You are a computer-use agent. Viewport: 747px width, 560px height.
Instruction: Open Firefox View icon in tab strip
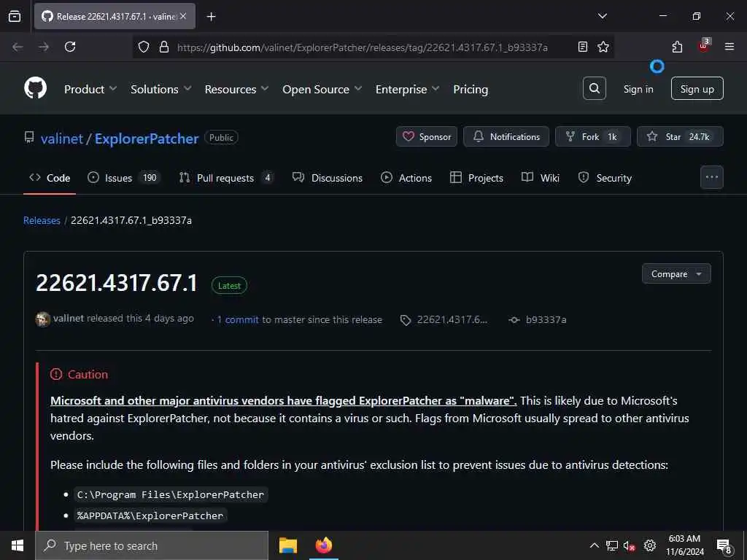pyautogui.click(x=15, y=16)
